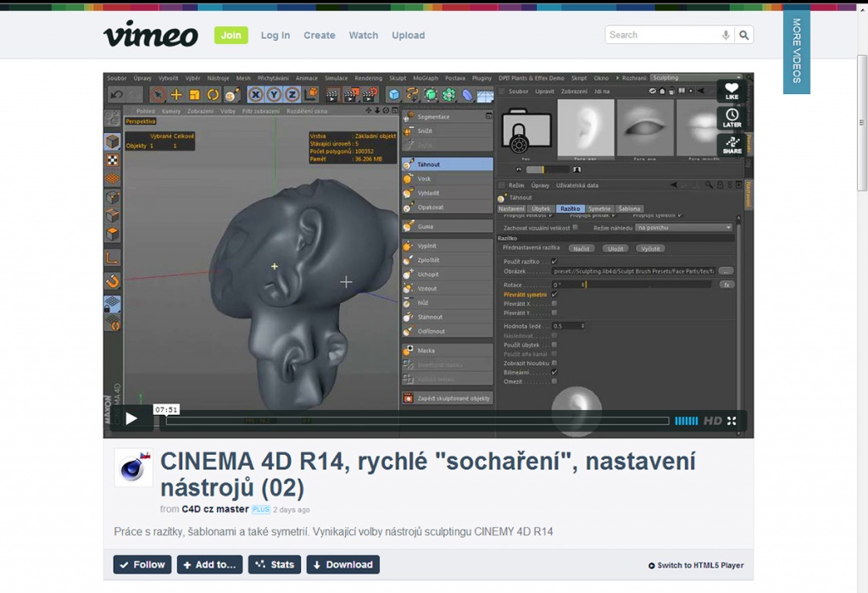Click the microphone voice search icon
Image resolution: width=868 pixels, height=593 pixels.
pos(726,35)
